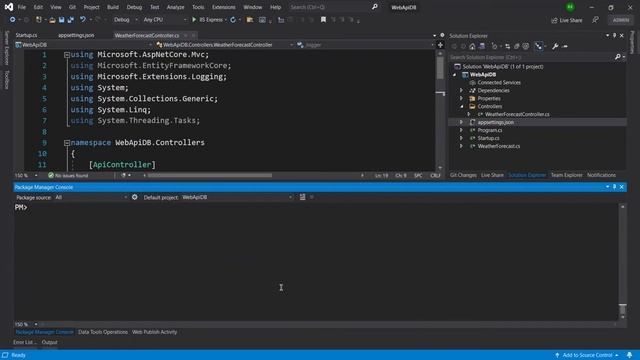Start debugging with the green play icon
This screenshot has width=640, height=360.
(194, 20)
